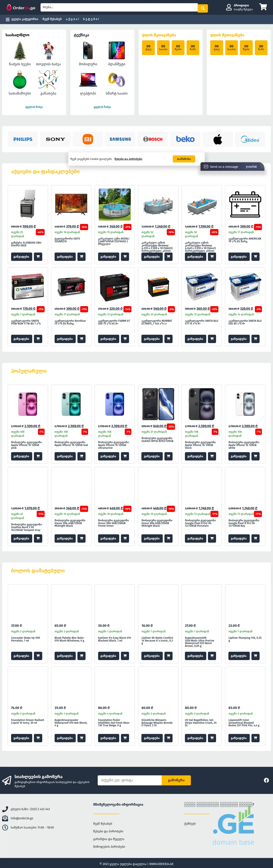
Task: Open the profile user icon
Action: (229, 7)
